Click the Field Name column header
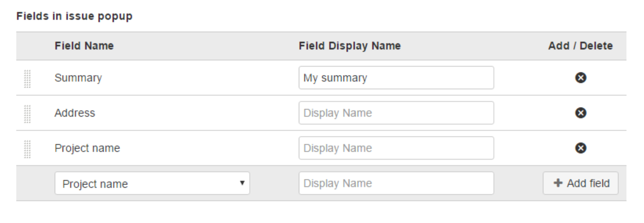The image size is (644, 223). pyautogui.click(x=84, y=46)
